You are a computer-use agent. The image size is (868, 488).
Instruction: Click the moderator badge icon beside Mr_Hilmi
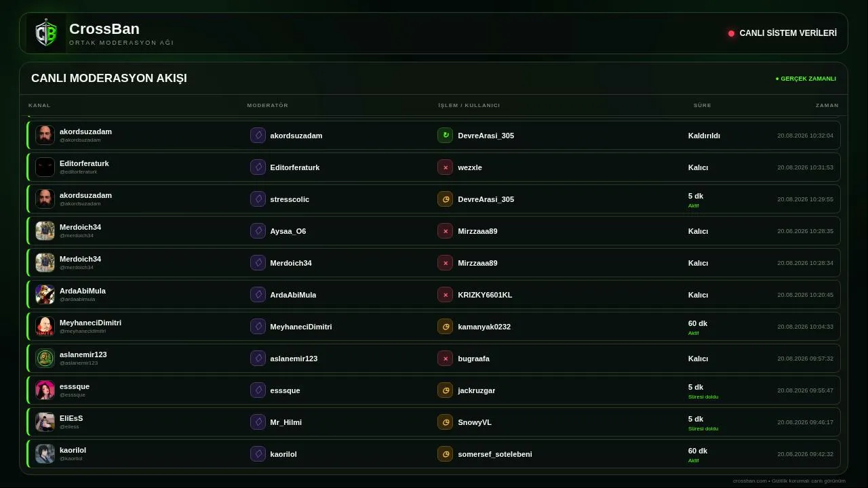pyautogui.click(x=258, y=422)
